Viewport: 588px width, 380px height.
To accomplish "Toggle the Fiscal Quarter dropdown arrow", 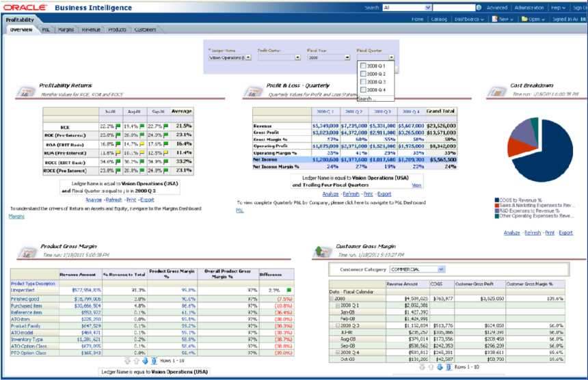I will pyautogui.click(x=392, y=57).
